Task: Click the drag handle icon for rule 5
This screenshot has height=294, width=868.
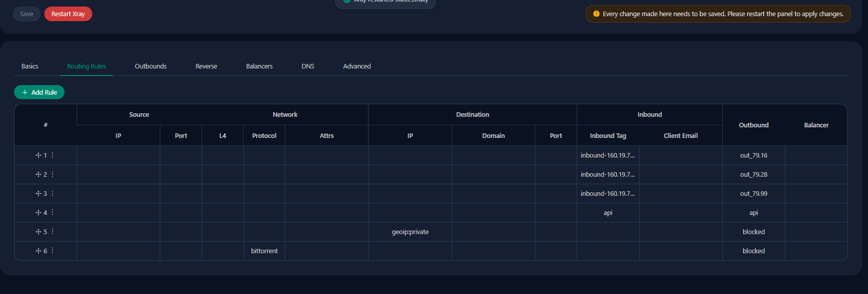Action: 38,232
